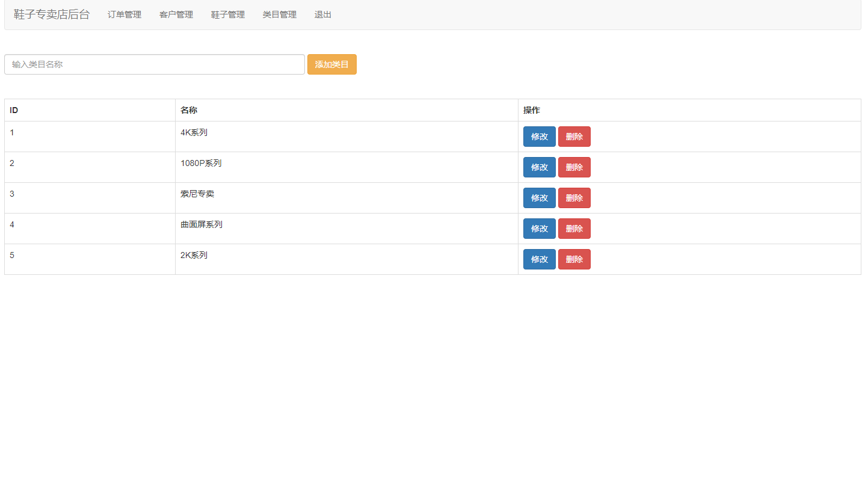Click 修改 for 曲面屏系列
This screenshot has height=477, width=868.
539,229
